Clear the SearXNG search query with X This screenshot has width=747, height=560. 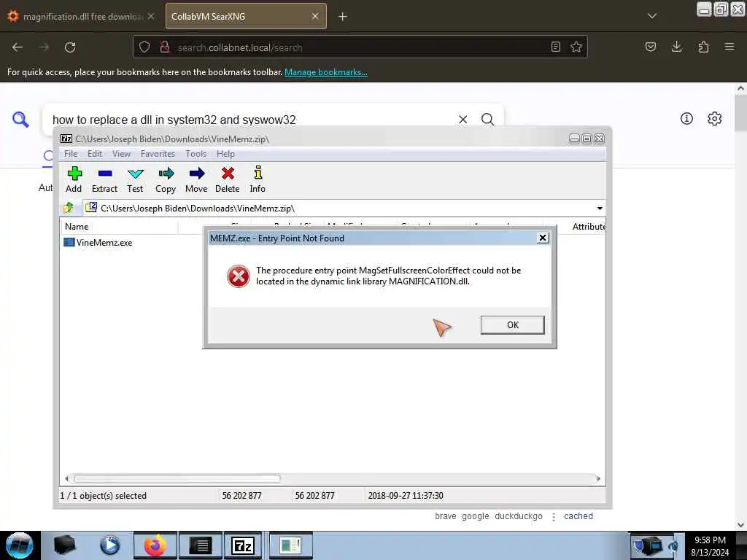tap(463, 120)
